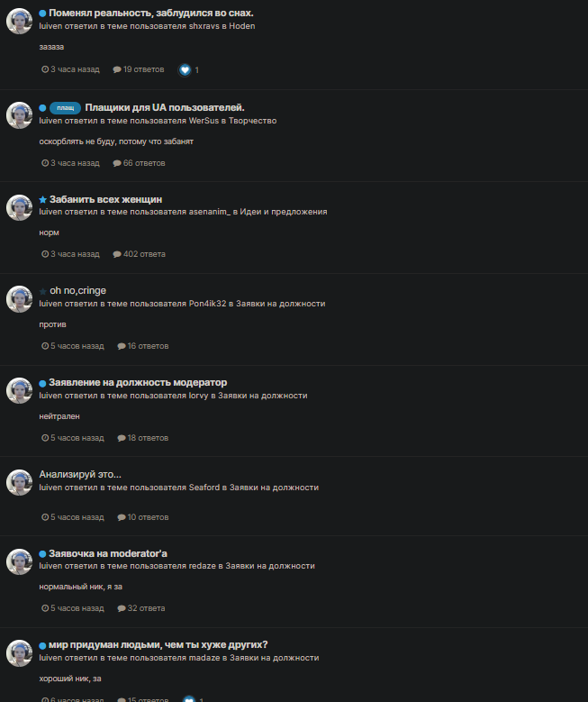Click faded star beside oh no,cringe
The height and width of the screenshot is (702, 588).
point(43,291)
